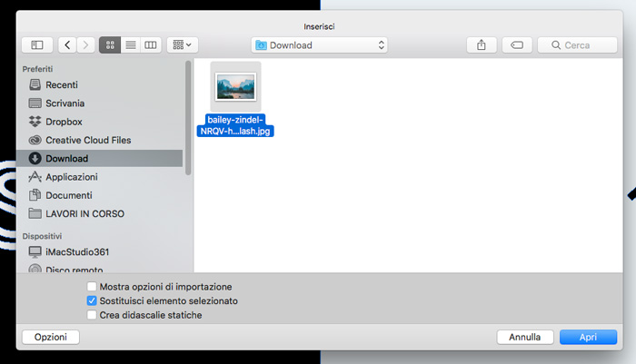Click the Download arrow icon in sidebar

(x=35, y=158)
